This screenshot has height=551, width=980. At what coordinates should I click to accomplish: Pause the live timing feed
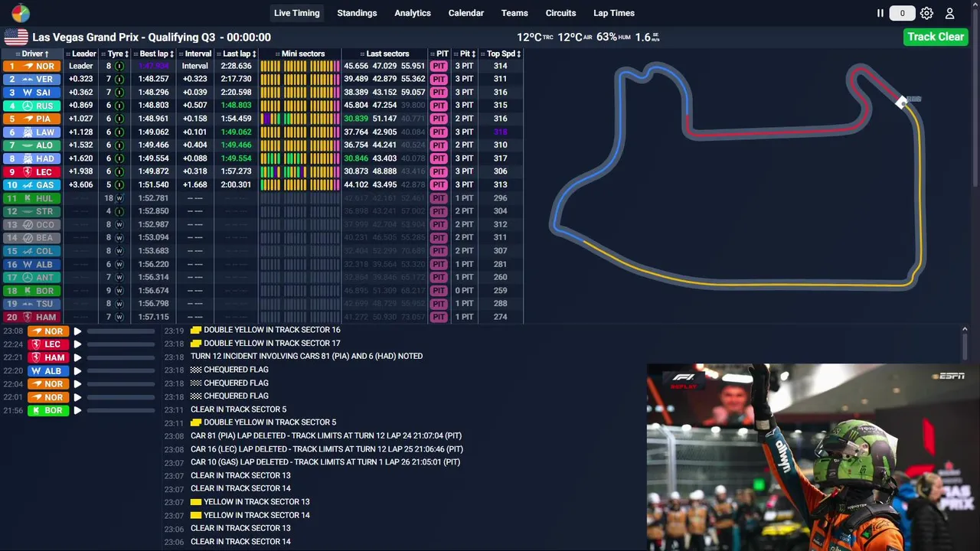880,13
